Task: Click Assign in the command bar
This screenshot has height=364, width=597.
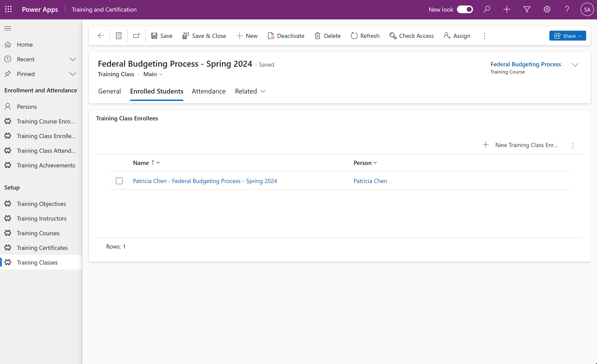Action: tap(457, 36)
